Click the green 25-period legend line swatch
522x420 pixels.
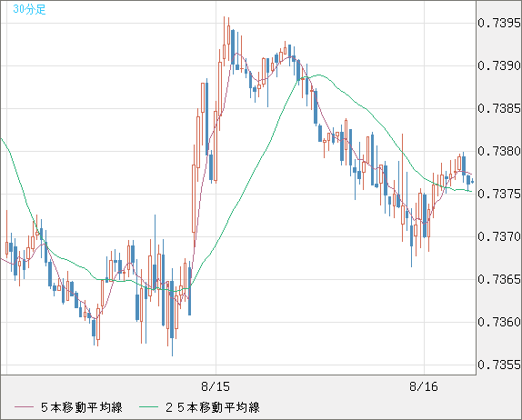click(x=148, y=407)
